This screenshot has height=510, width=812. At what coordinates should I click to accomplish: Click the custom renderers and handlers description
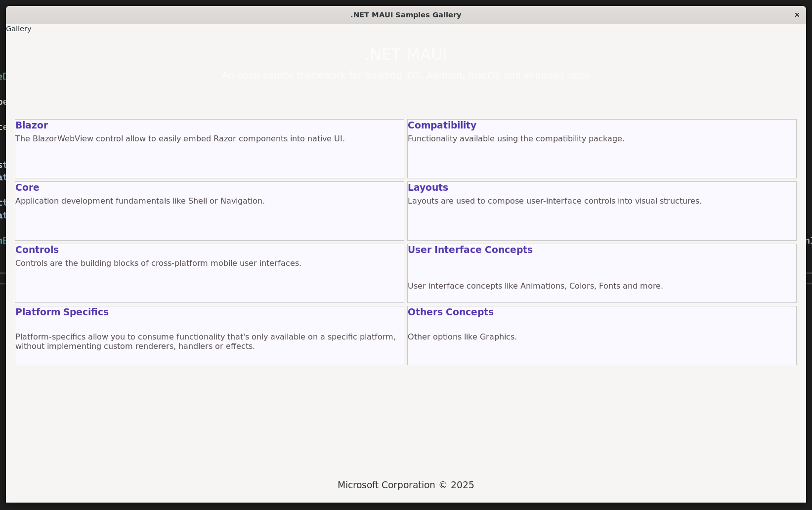click(x=206, y=341)
